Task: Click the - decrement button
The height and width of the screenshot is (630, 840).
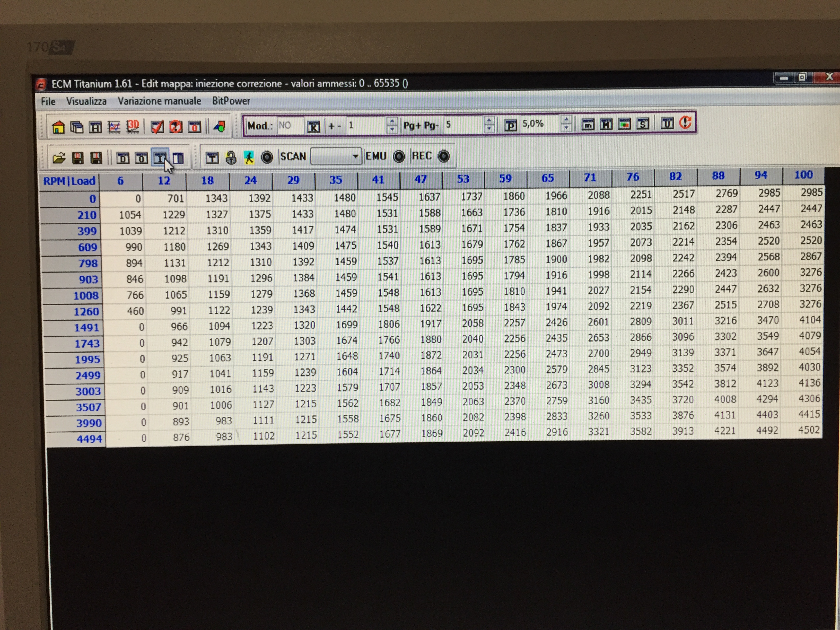Action: click(x=339, y=126)
